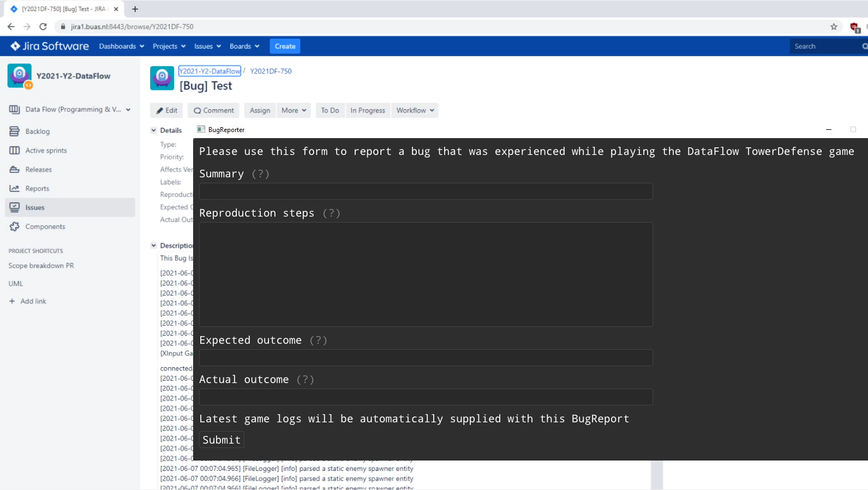Select Backlog in the sidebar

(x=37, y=132)
